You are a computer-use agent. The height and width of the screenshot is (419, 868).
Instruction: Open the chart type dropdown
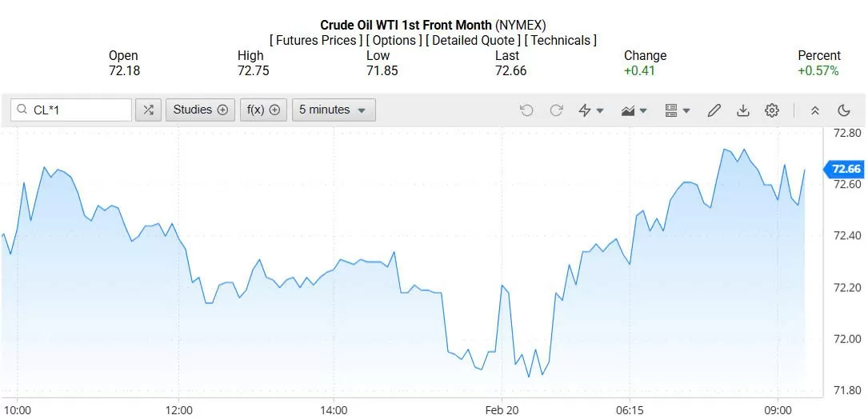pos(634,110)
